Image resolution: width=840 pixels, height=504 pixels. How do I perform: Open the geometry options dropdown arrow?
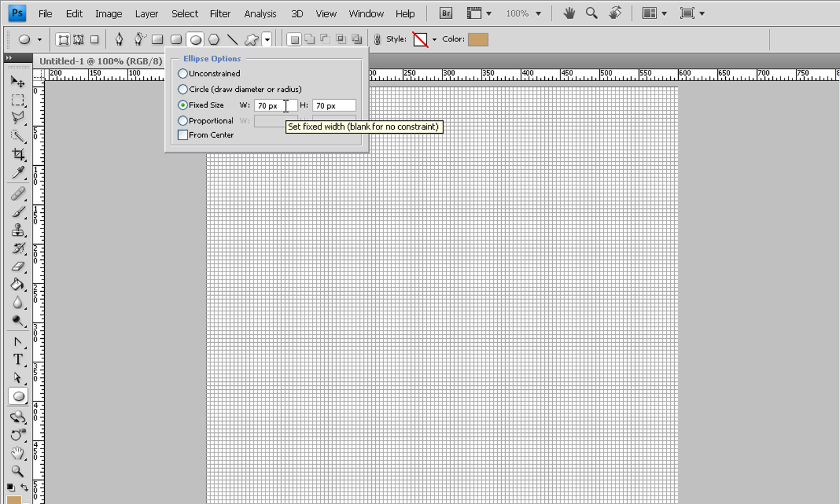click(x=268, y=39)
